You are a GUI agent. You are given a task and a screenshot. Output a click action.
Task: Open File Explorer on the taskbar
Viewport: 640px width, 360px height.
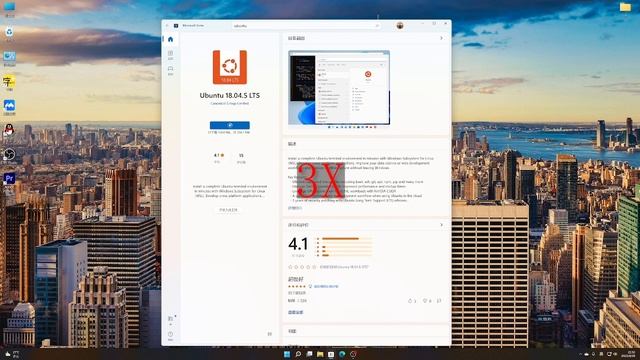(x=320, y=354)
